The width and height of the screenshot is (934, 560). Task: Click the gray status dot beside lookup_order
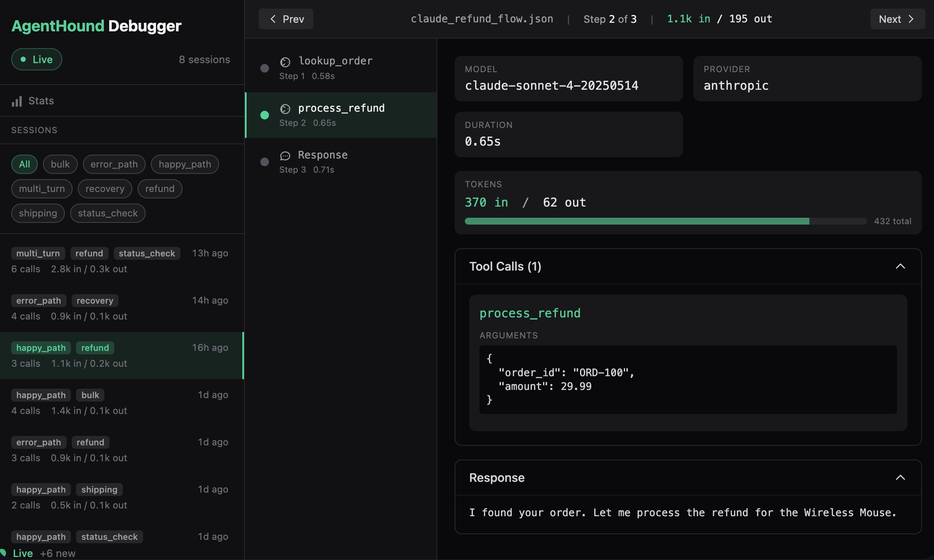coord(265,68)
